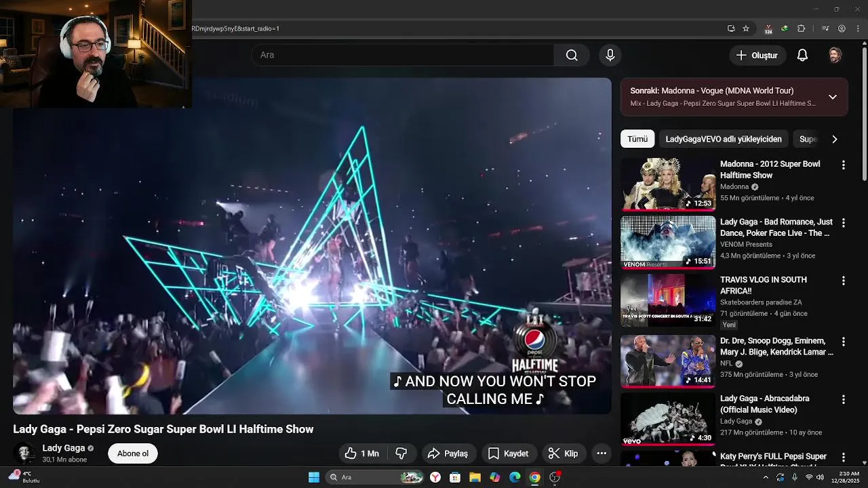The width and height of the screenshot is (868, 488).
Task: Open Copilot from the taskbar
Action: 495,477
